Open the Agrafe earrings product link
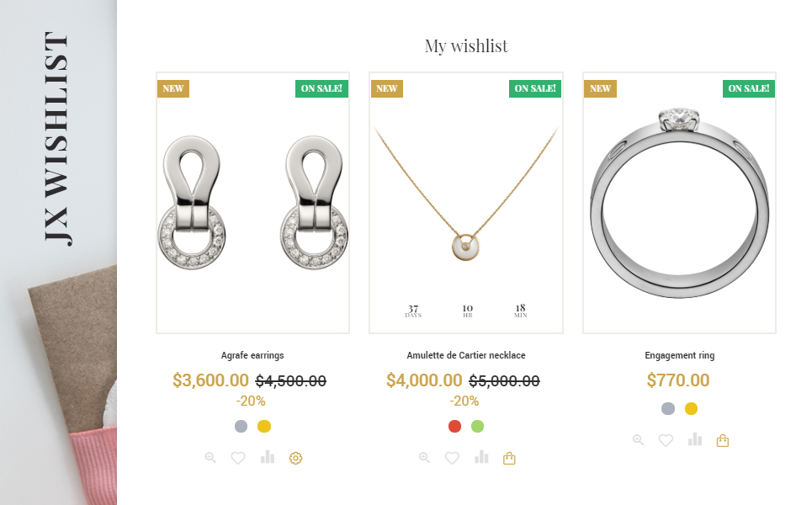 (252, 355)
